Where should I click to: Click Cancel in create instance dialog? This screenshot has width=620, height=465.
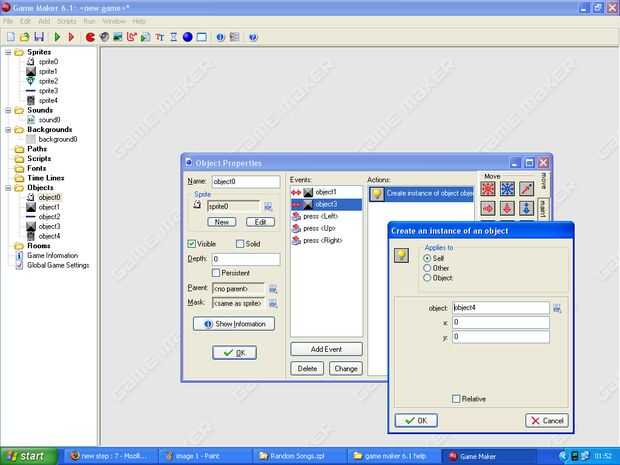pyautogui.click(x=547, y=420)
